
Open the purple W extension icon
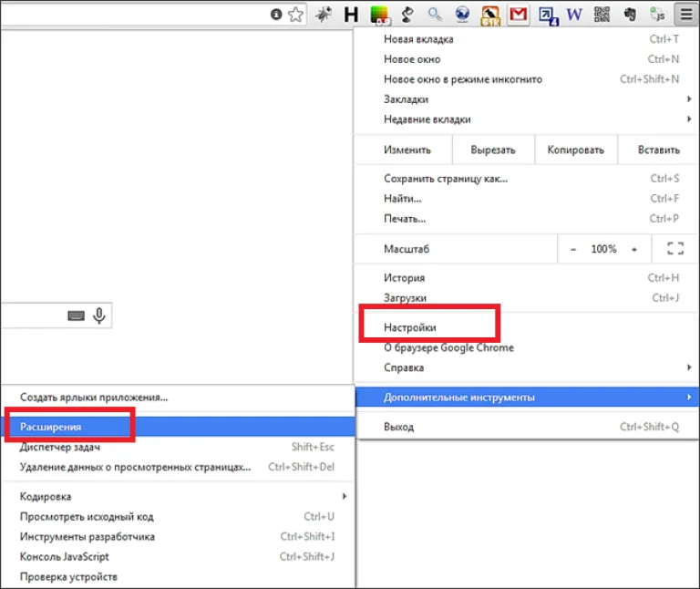click(x=574, y=15)
